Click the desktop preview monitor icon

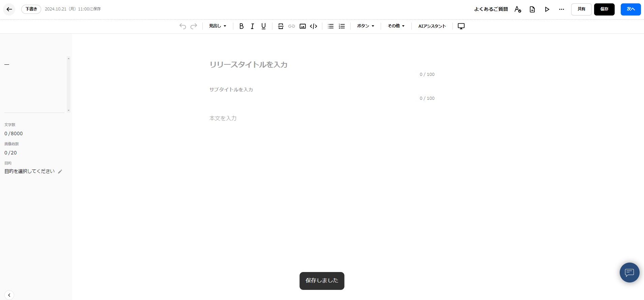pos(461,26)
